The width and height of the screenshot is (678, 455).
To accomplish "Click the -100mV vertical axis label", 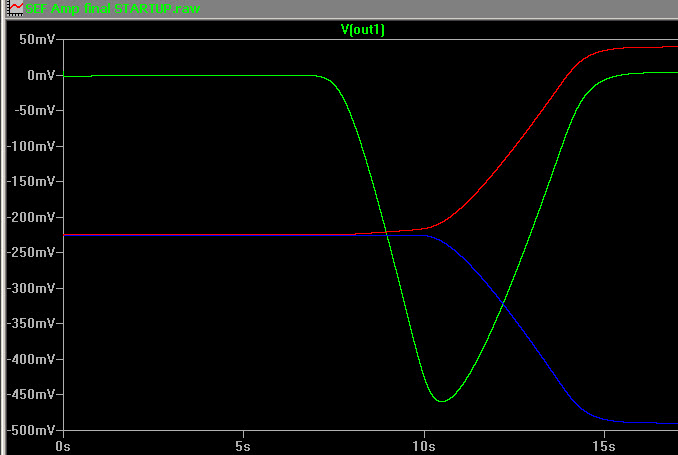I will click(31, 146).
